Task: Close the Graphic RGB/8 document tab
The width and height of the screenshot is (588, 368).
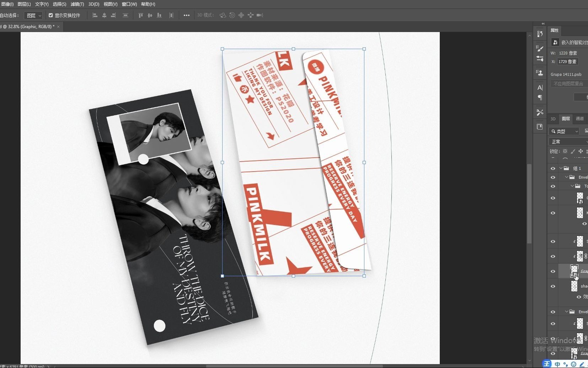Action: pos(58,27)
